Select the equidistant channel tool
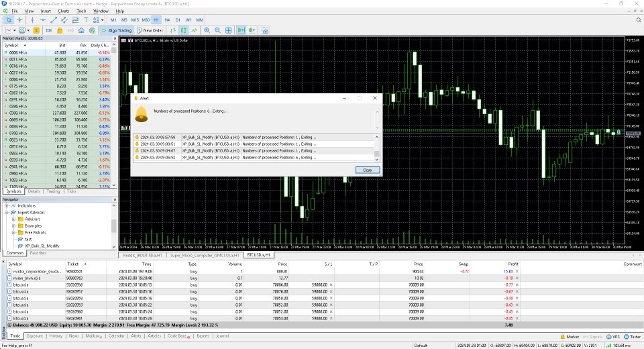644x349 pixels. coord(64,19)
